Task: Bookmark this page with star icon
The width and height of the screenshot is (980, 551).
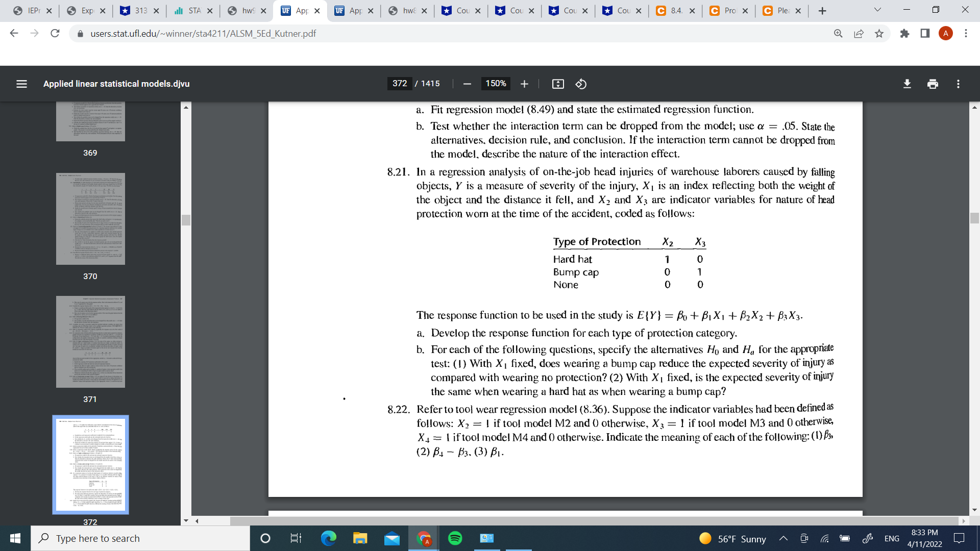Action: (x=879, y=34)
